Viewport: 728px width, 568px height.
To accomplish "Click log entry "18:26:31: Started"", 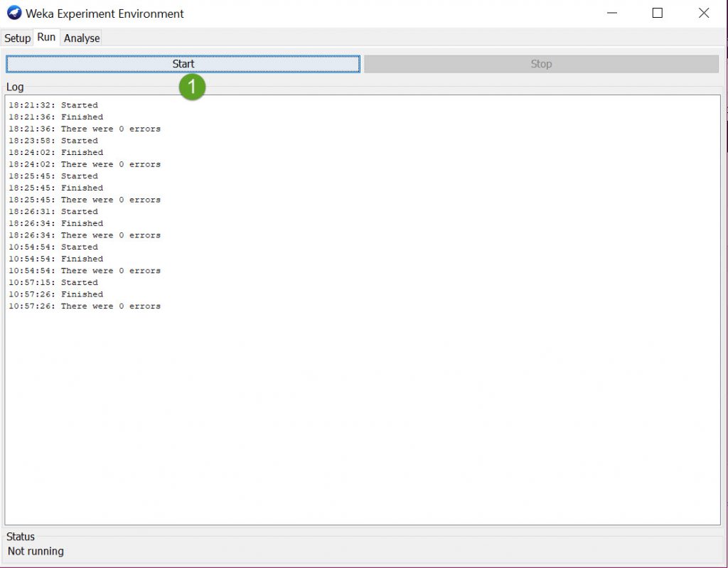I will pyautogui.click(x=53, y=211).
